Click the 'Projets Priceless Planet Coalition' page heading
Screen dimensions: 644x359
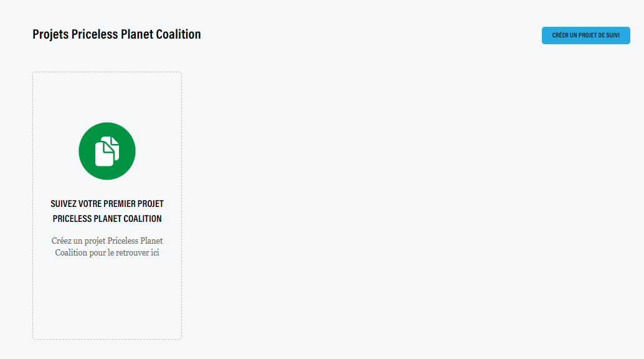pos(116,34)
